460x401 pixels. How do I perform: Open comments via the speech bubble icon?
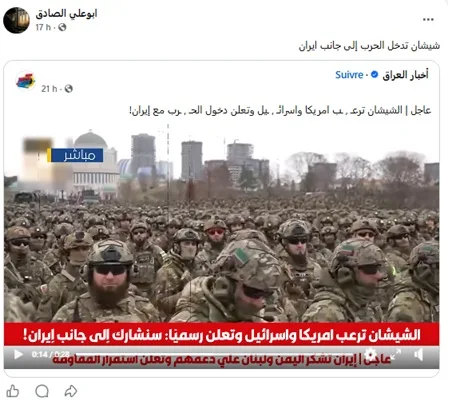coord(42,391)
